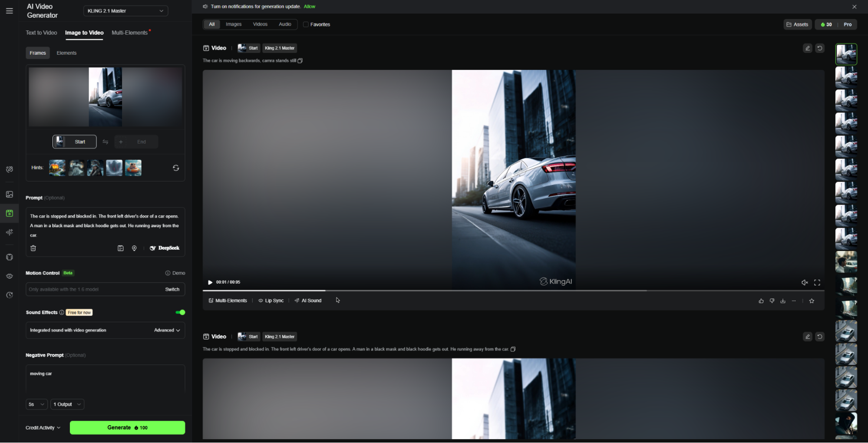Like the video with thumbs up
The height and width of the screenshot is (443, 868).
(x=761, y=301)
